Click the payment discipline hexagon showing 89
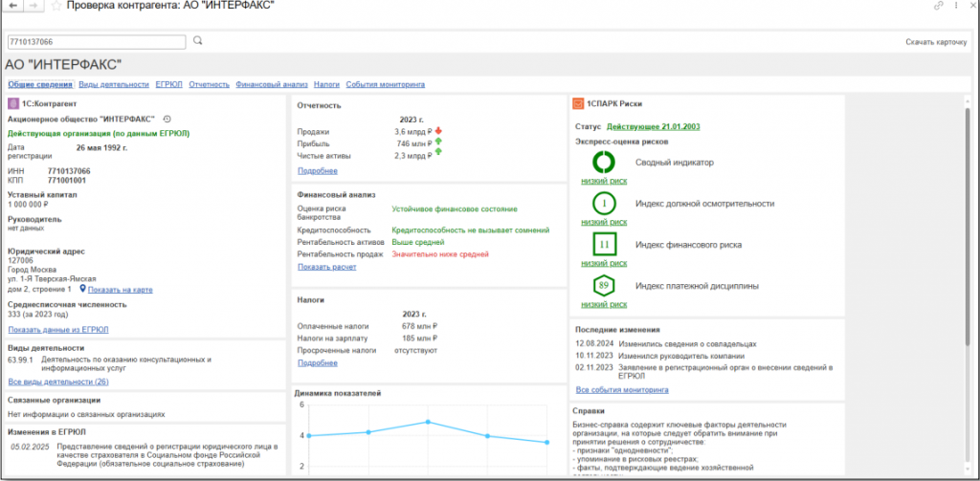980x481 pixels. pos(604,286)
